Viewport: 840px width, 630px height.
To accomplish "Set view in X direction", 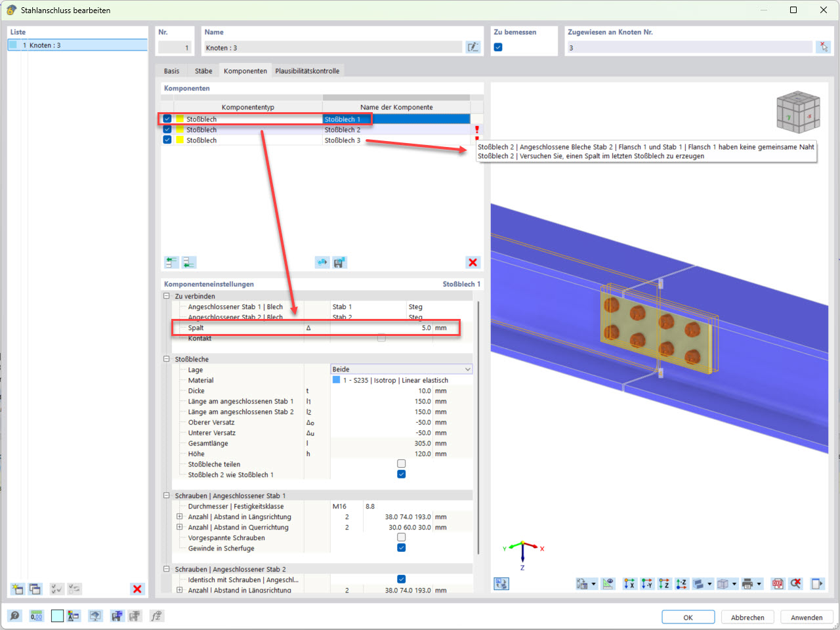I will click(x=629, y=583).
